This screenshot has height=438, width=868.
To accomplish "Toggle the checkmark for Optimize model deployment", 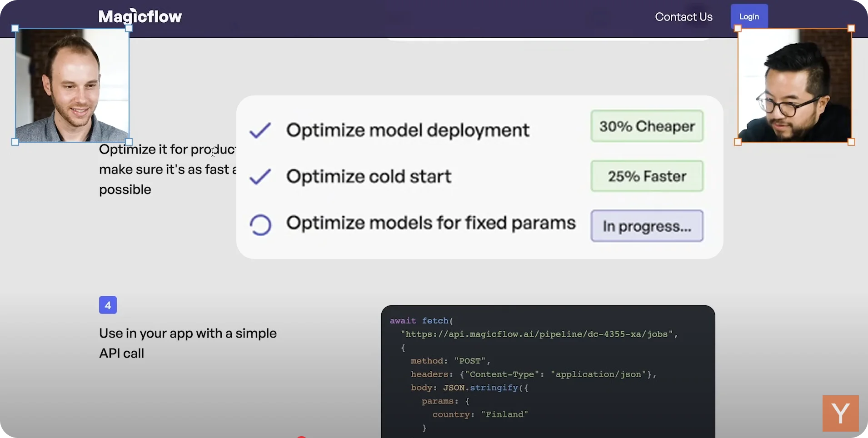I will tap(259, 130).
